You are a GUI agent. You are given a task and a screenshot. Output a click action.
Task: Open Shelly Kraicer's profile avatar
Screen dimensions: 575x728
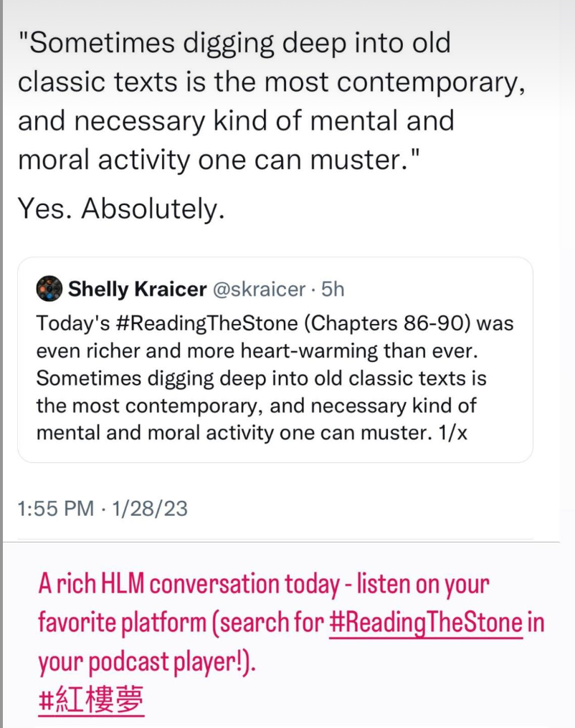(x=49, y=289)
